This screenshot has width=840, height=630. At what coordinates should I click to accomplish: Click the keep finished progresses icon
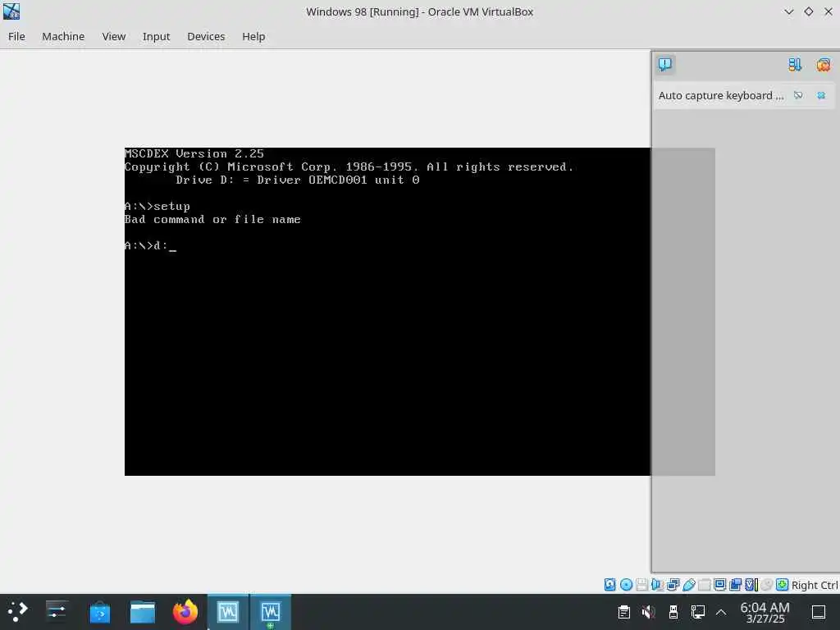[794, 65]
